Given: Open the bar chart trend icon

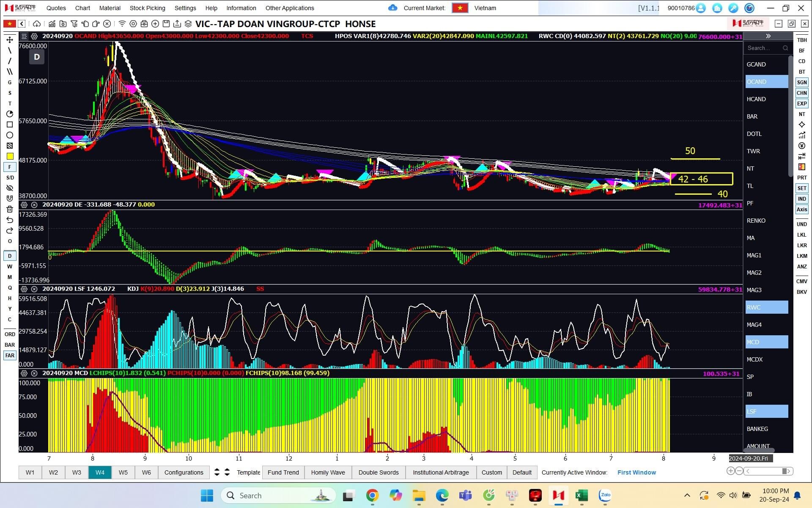Looking at the screenshot, I should click(52, 24).
